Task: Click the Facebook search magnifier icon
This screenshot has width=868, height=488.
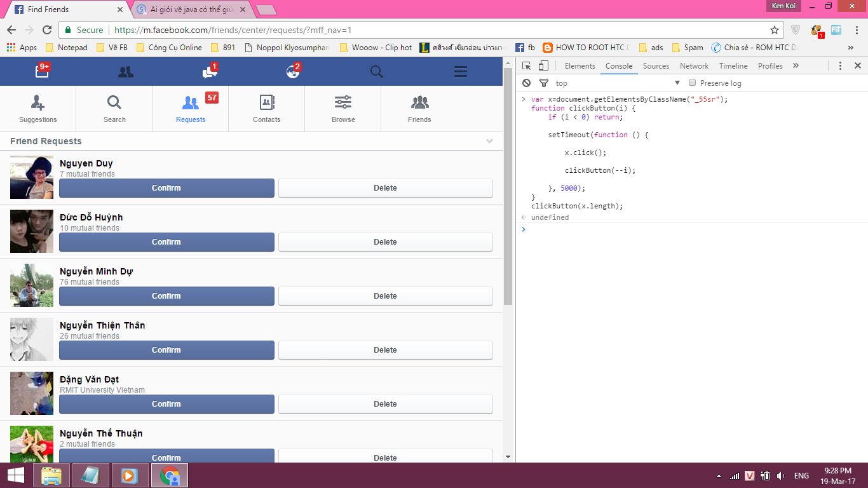Action: coord(376,72)
